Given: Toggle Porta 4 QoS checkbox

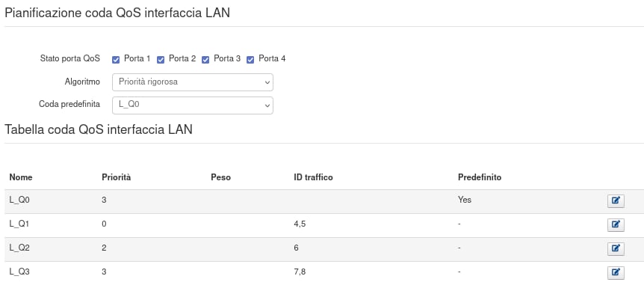Looking at the screenshot, I should (250, 60).
